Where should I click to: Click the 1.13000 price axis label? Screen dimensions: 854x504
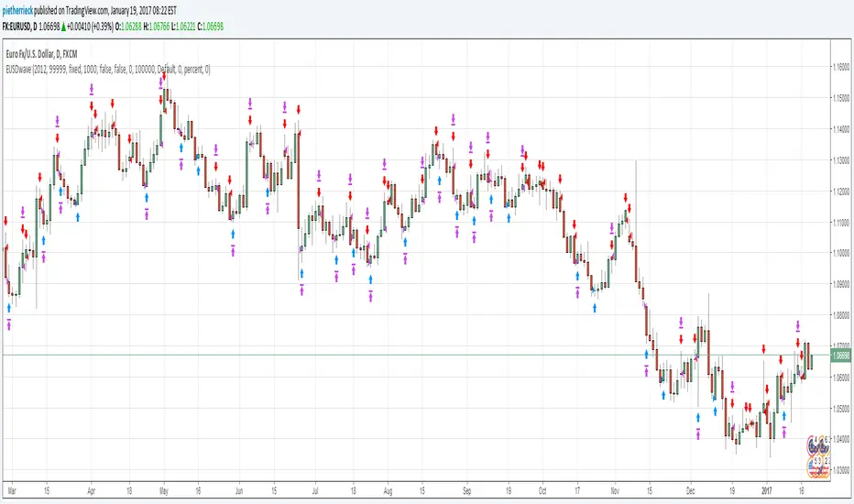pos(841,160)
